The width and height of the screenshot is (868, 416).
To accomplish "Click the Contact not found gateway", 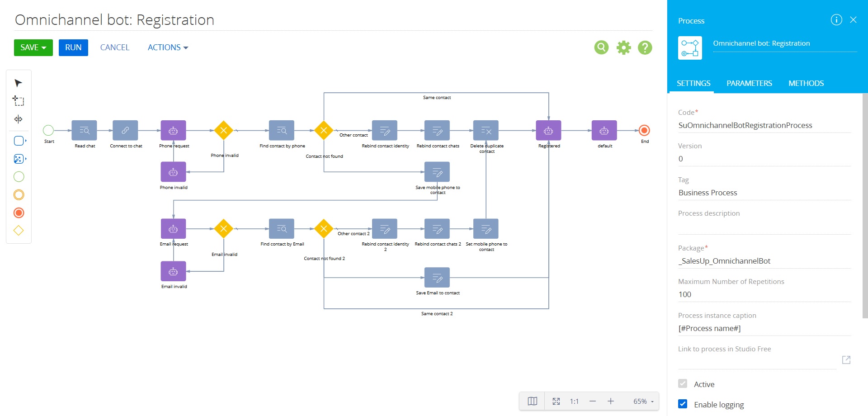I will click(324, 130).
